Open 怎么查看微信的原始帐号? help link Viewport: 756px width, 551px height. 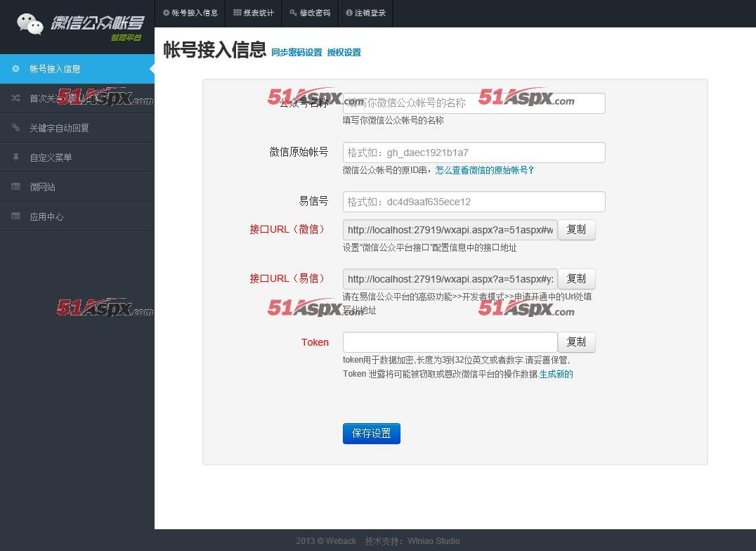click(485, 170)
